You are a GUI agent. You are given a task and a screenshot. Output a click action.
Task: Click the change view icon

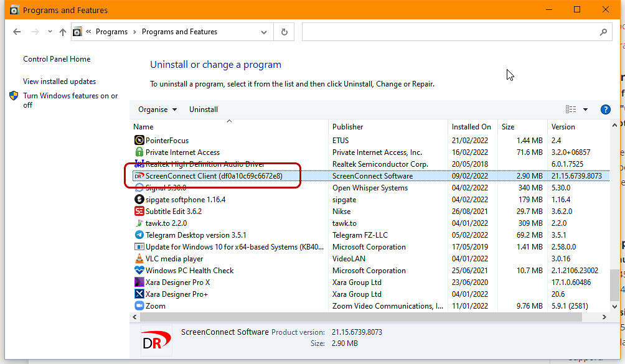tap(571, 109)
